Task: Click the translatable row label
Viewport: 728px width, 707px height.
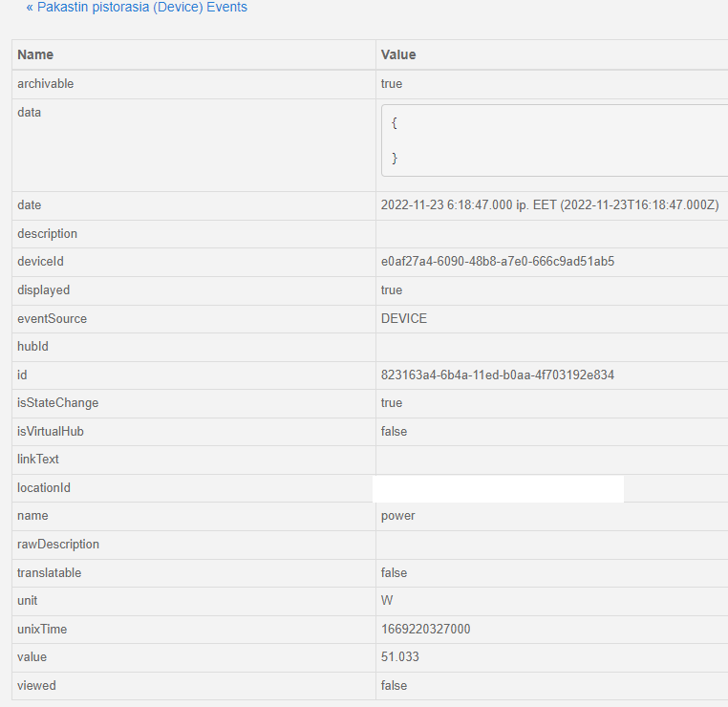Action: 50,573
